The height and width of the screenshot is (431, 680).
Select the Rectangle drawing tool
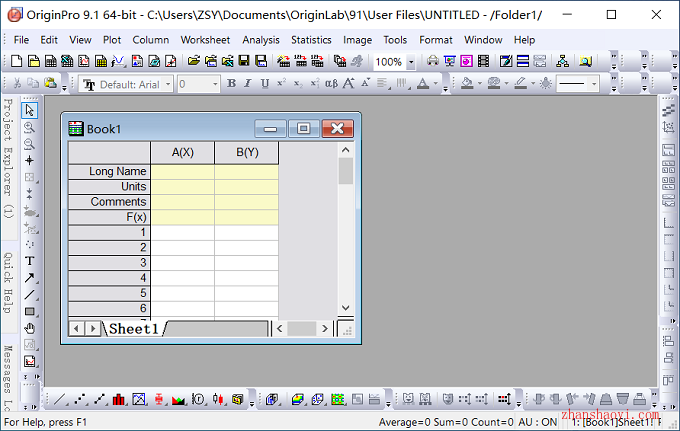click(x=29, y=311)
